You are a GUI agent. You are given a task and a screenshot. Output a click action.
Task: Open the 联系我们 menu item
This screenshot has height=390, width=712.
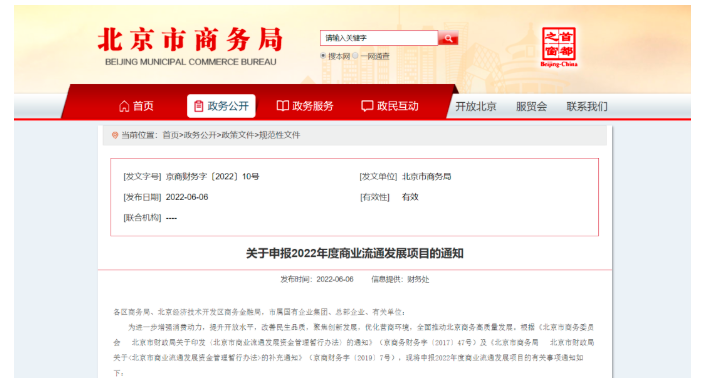point(587,107)
